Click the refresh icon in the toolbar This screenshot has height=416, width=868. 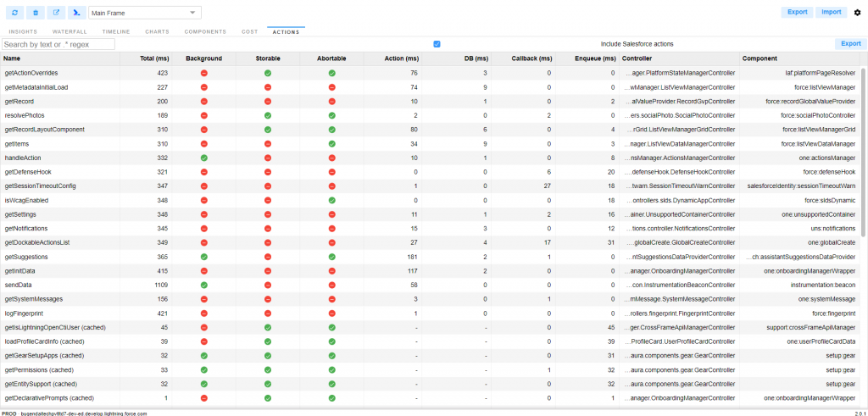point(13,13)
